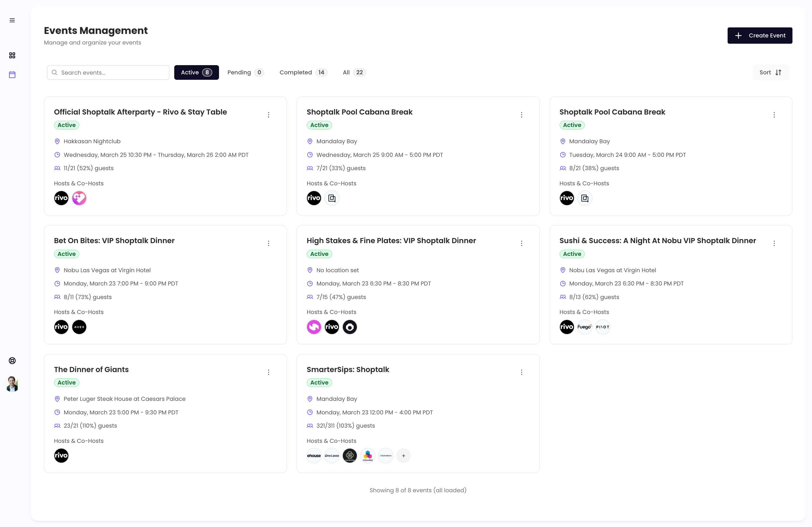Click 'No location set' text
Viewport: 812px width, 527px height.
[x=337, y=270]
